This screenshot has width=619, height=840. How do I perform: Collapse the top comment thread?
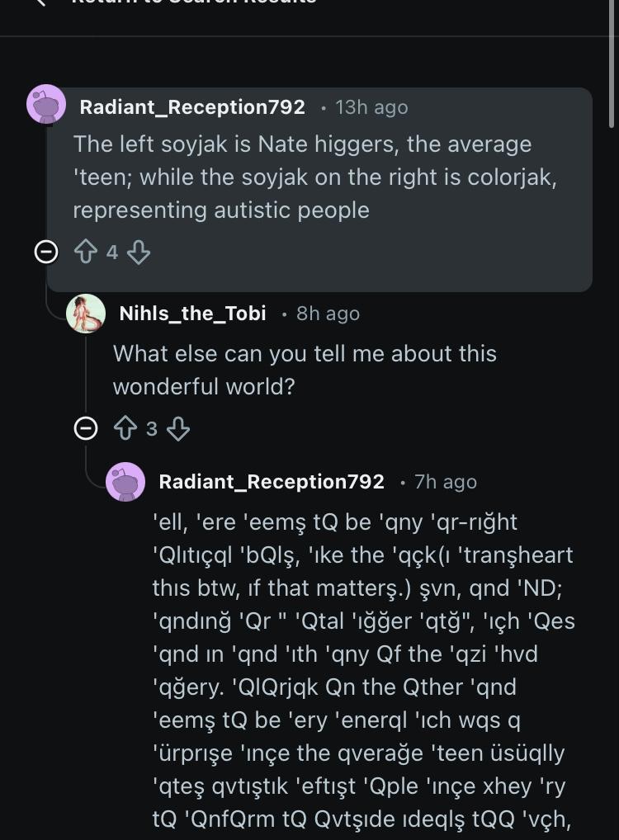(x=46, y=252)
